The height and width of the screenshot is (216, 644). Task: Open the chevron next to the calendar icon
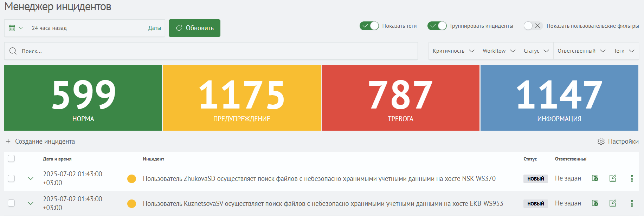pyautogui.click(x=21, y=28)
